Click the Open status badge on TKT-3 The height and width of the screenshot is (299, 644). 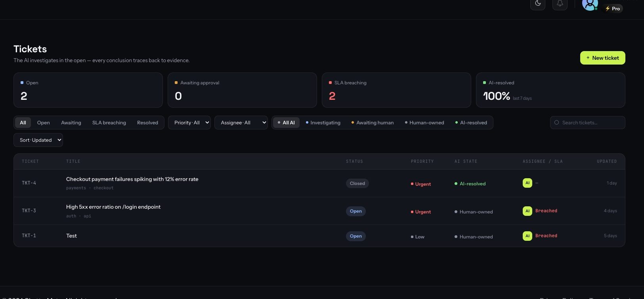(355, 211)
